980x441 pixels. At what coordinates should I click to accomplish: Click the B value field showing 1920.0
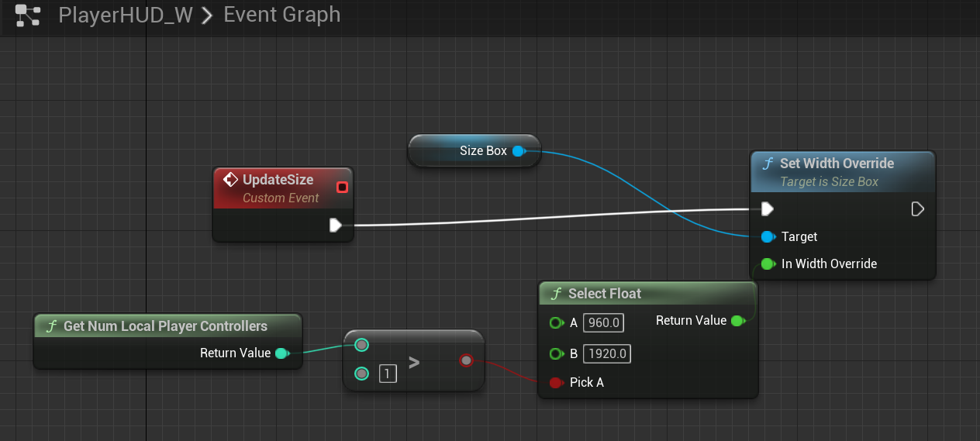click(x=607, y=353)
